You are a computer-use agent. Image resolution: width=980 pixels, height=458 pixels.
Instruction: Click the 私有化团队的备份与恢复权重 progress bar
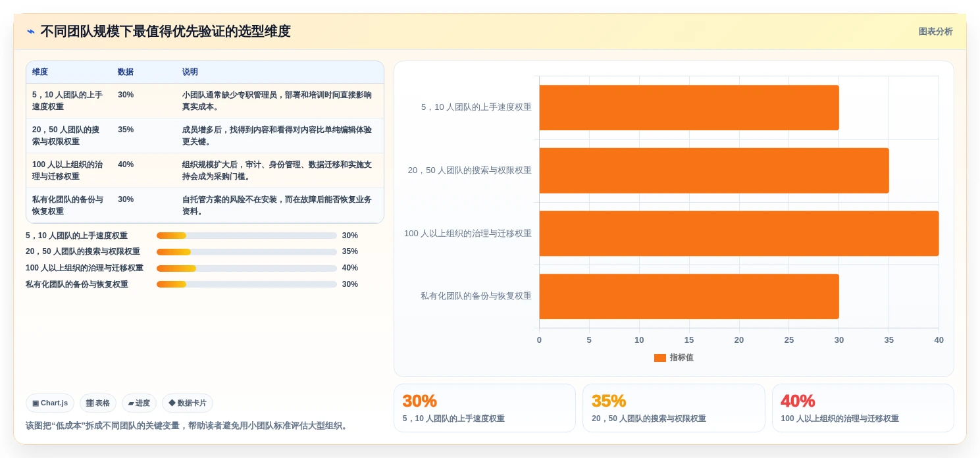click(x=247, y=284)
